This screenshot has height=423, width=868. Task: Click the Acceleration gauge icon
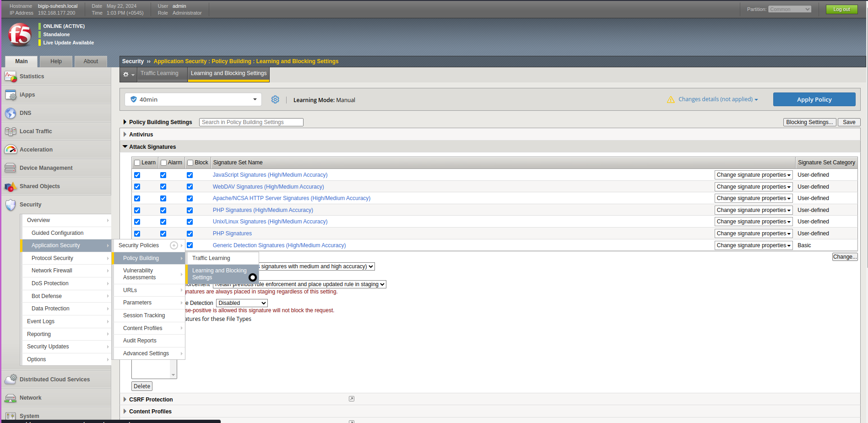tap(11, 150)
